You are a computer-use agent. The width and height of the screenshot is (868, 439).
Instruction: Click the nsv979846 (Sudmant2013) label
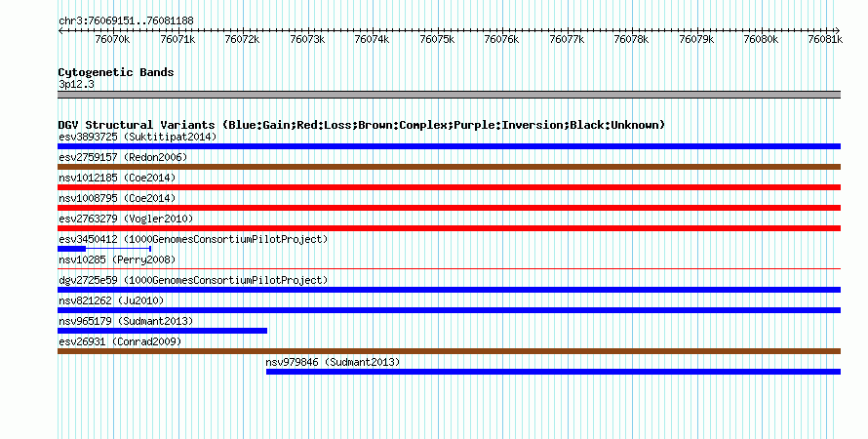333,362
